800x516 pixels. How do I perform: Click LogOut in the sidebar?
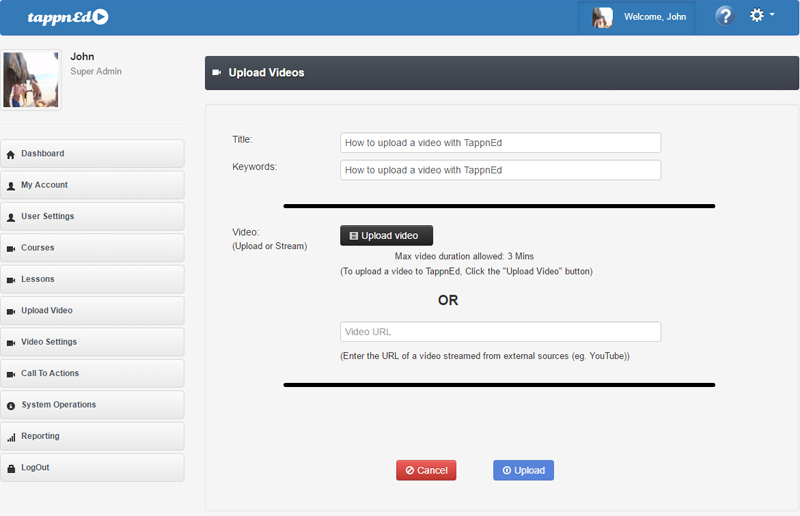pyautogui.click(x=92, y=468)
